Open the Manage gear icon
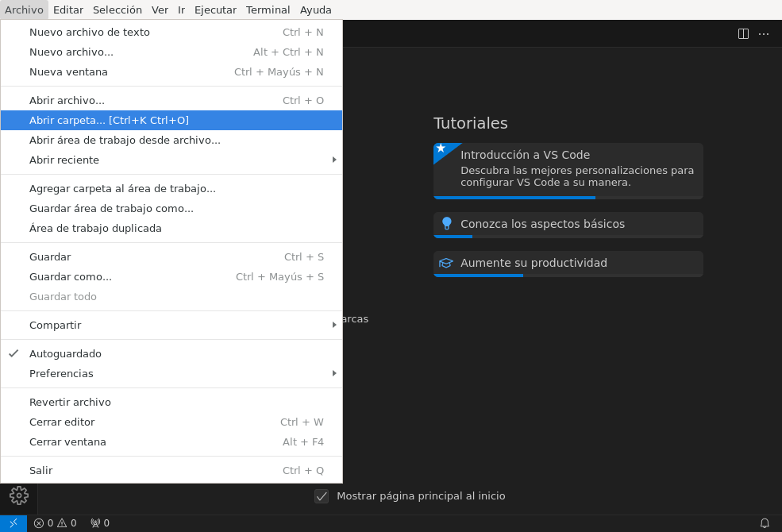Image resolution: width=782 pixels, height=532 pixels. click(19, 495)
